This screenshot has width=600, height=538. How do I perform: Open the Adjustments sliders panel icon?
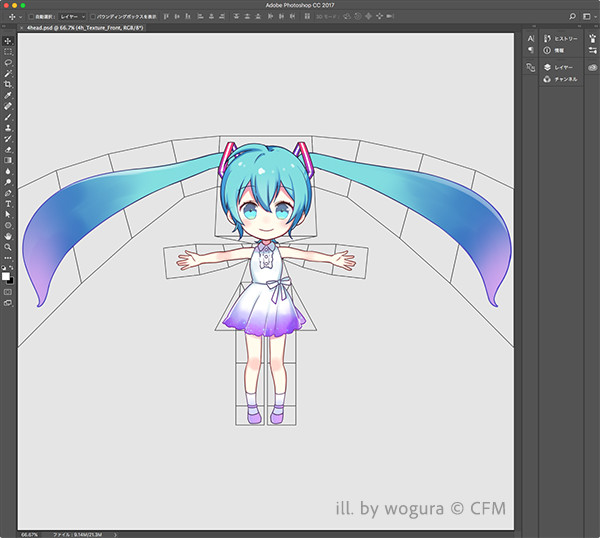(593, 50)
